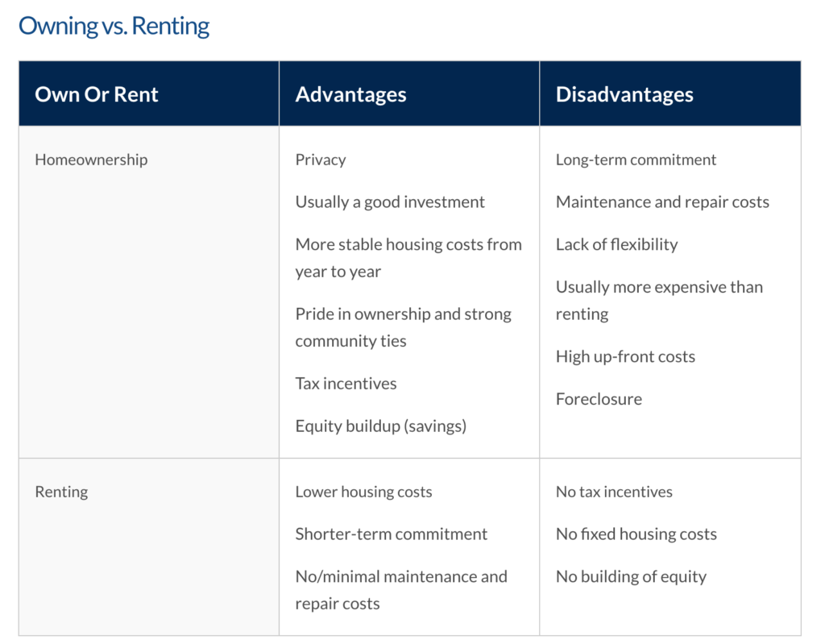
Task: Click the "No building of equity" entry
Action: [x=631, y=576]
